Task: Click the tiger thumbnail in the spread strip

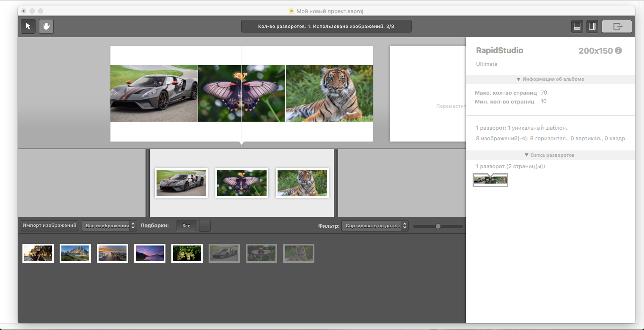Action: [x=302, y=183]
